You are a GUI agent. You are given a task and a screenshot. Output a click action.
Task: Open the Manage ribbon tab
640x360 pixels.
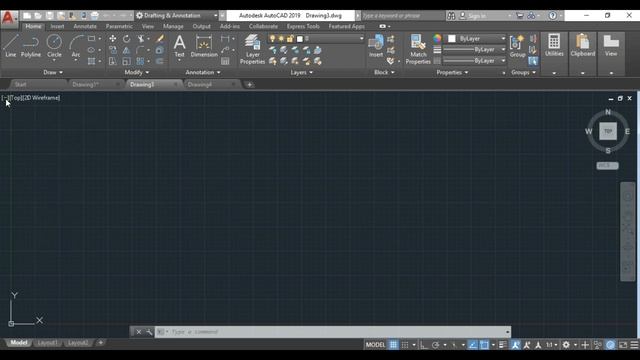173,26
